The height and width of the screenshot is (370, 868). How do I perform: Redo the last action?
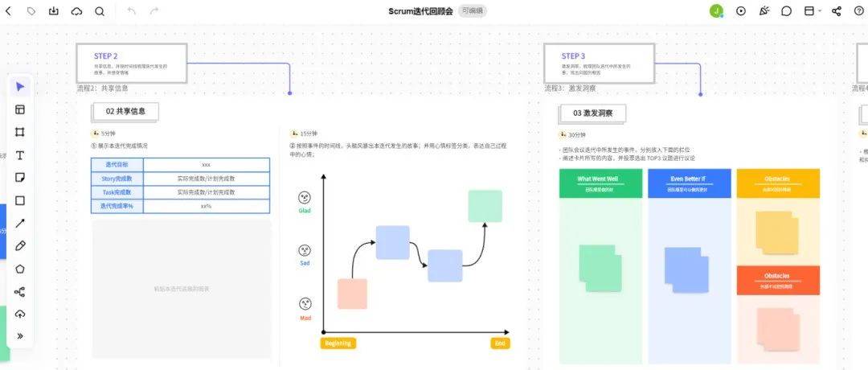pos(154,11)
